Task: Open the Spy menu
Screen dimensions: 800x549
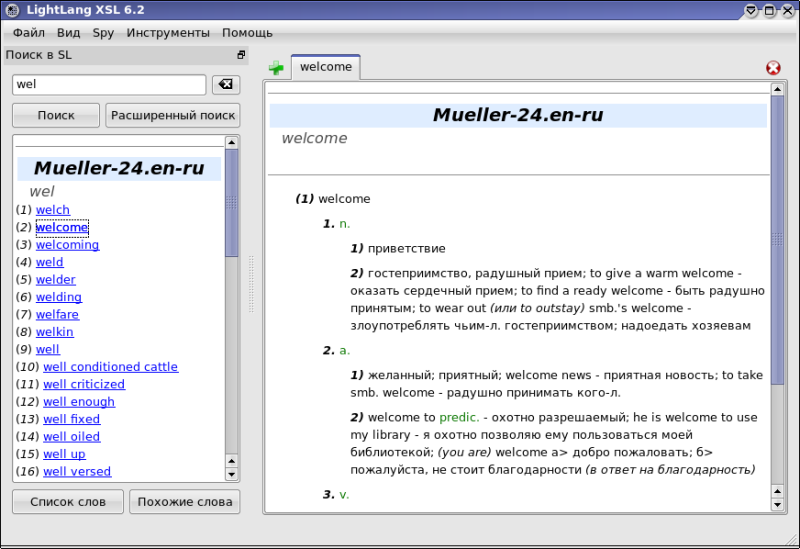Action: (x=103, y=33)
